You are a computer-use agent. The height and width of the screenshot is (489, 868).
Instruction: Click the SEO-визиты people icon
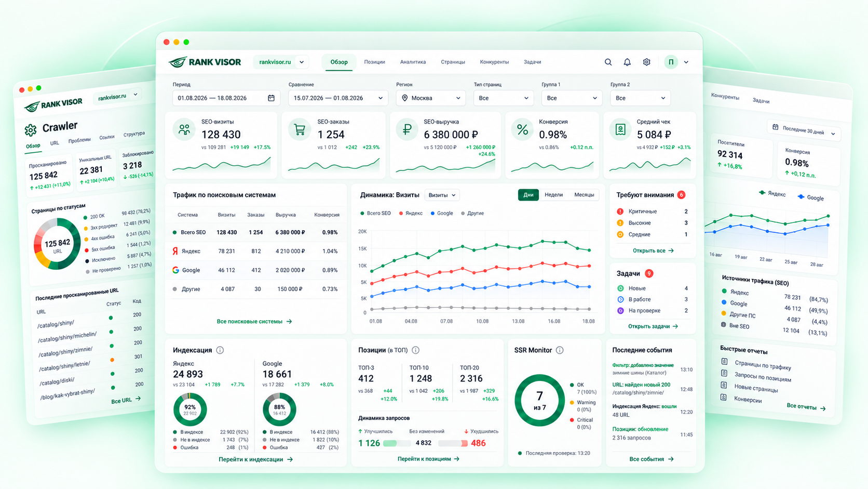click(x=184, y=129)
